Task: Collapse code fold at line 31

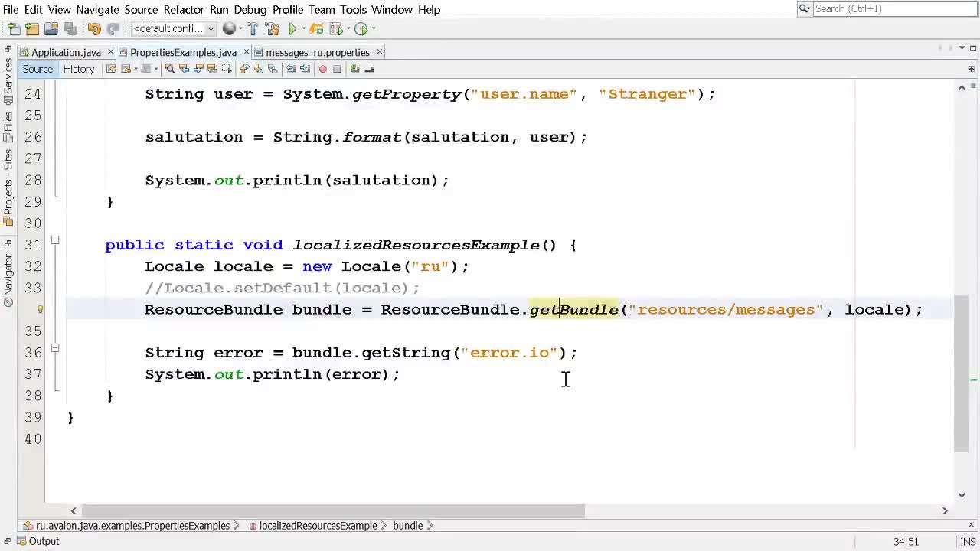Action: 55,240
